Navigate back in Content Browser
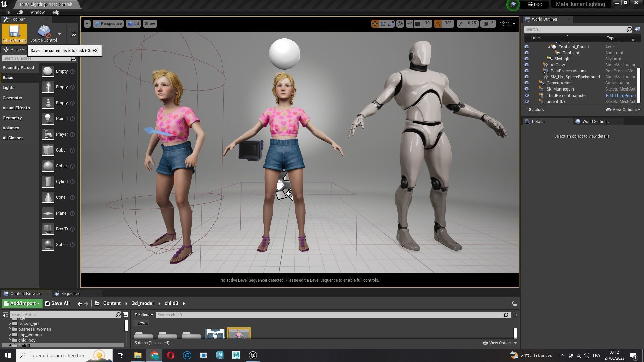Image resolution: width=644 pixels, height=362 pixels. click(79, 304)
